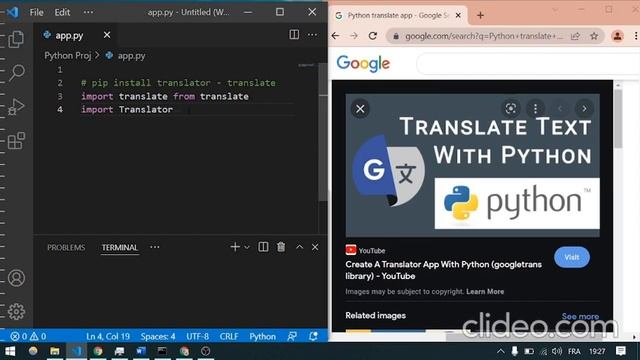
Task: Share this page from address bar
Action: coord(576,36)
